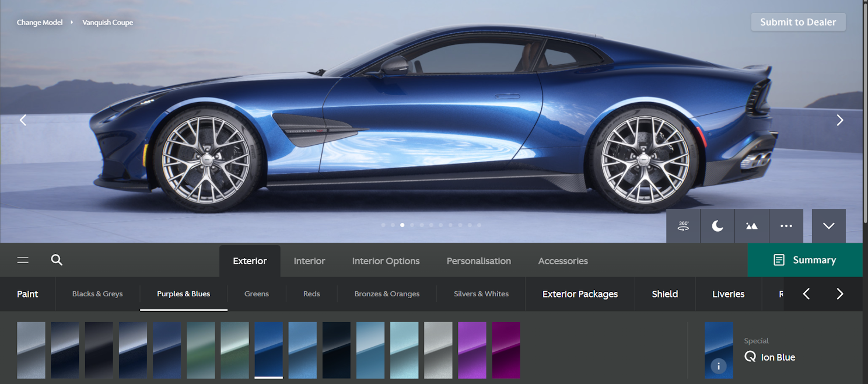The width and height of the screenshot is (868, 384).
Task: Select the Paint section
Action: point(27,294)
